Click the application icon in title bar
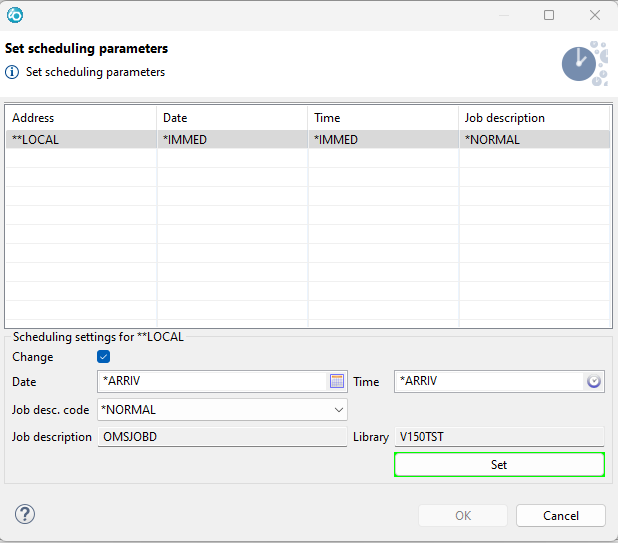Image resolution: width=618 pixels, height=543 pixels. (x=15, y=15)
